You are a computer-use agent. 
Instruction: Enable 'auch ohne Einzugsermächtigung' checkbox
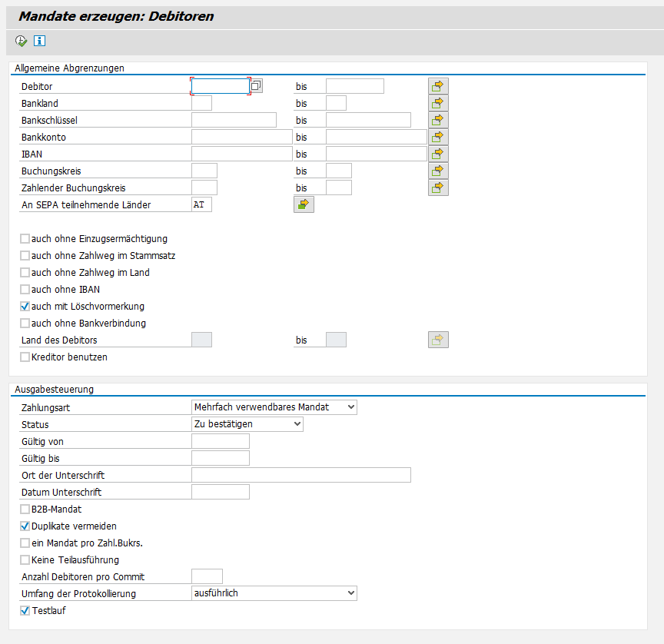point(25,239)
